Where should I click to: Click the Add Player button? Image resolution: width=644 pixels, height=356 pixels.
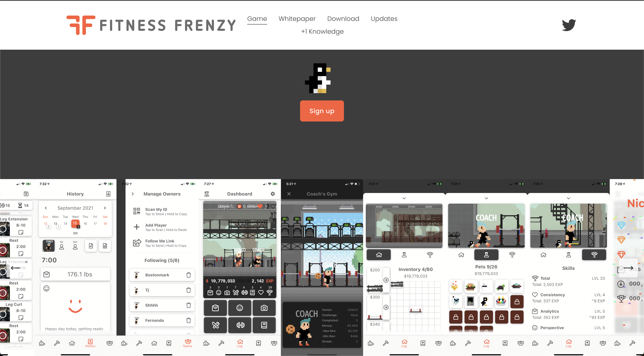click(162, 227)
